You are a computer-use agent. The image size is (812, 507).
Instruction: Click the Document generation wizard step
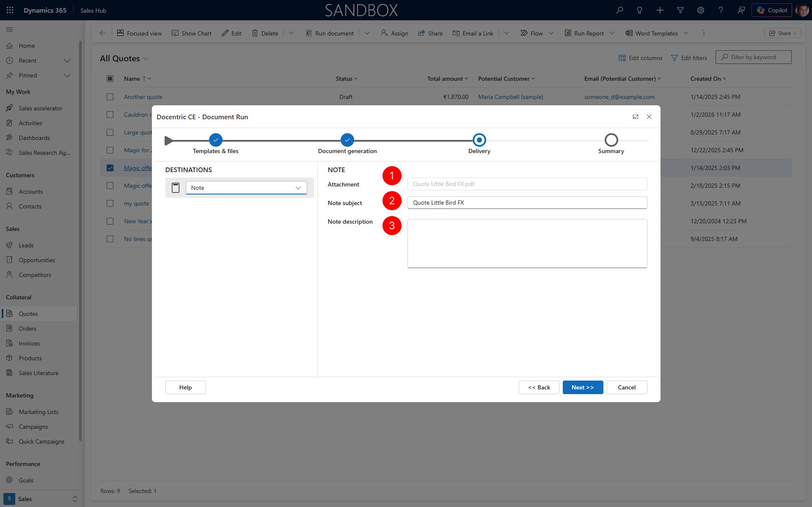click(347, 144)
